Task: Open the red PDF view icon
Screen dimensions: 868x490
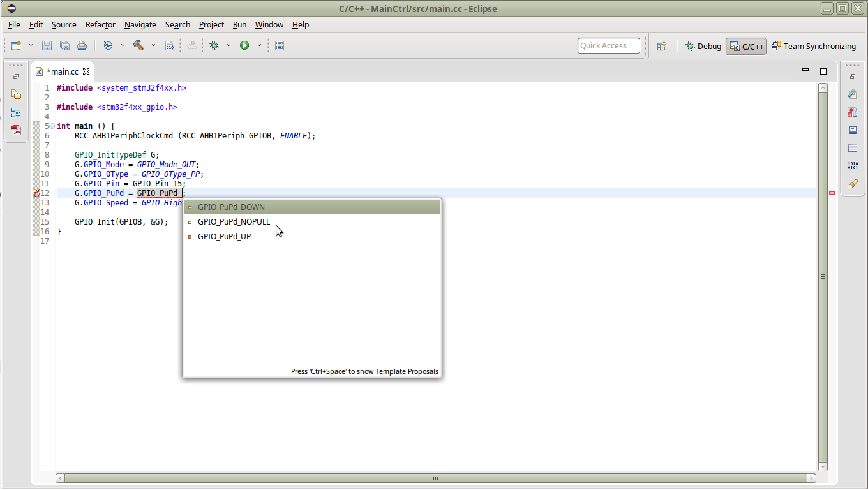Action: [16, 130]
